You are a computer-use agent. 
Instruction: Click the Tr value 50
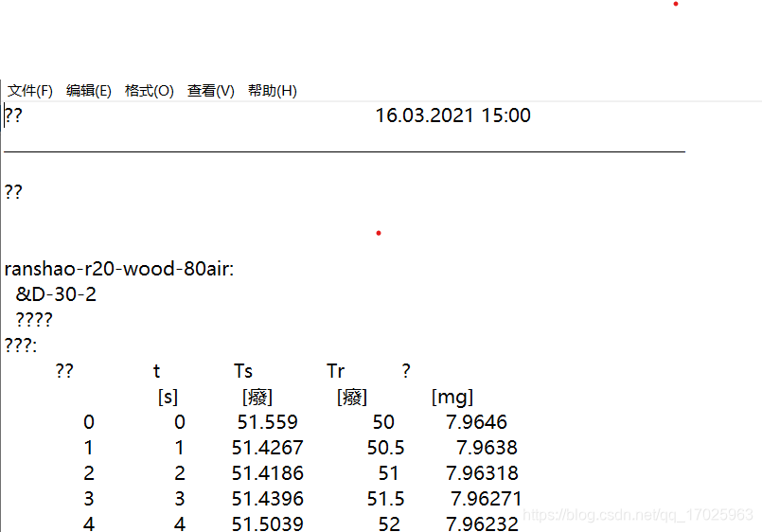click(x=383, y=422)
